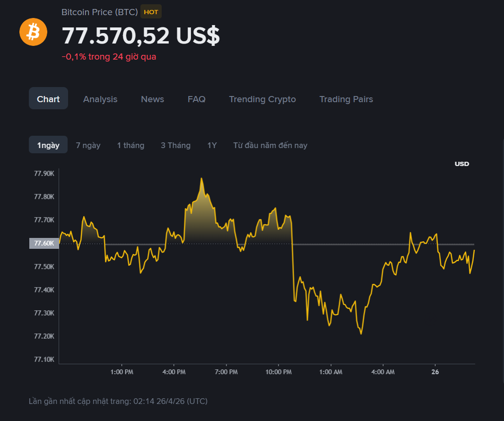The image size is (504, 421).
Task: Click the 77.570,52 US$ price value
Action: (140, 35)
